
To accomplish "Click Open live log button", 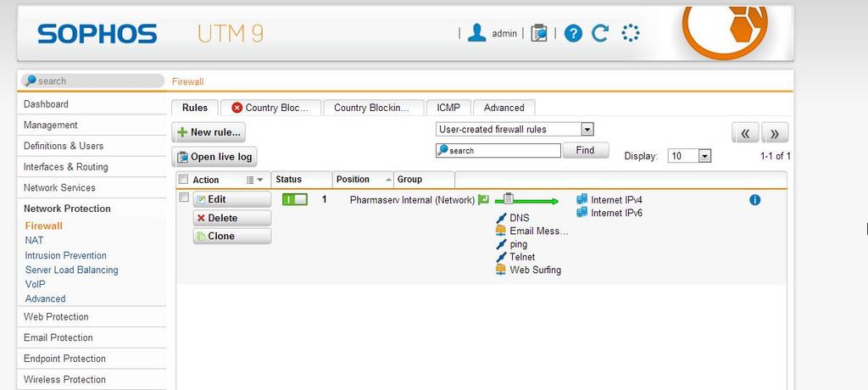I will click(214, 157).
